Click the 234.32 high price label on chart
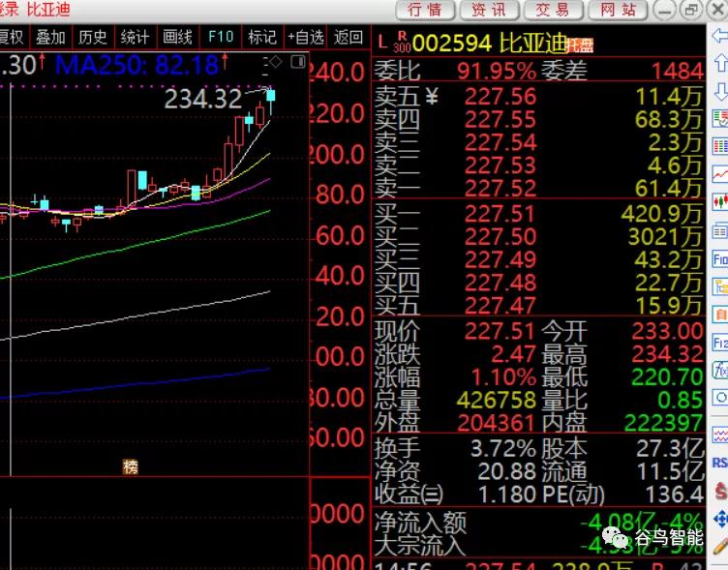728x570 pixels. [x=203, y=99]
